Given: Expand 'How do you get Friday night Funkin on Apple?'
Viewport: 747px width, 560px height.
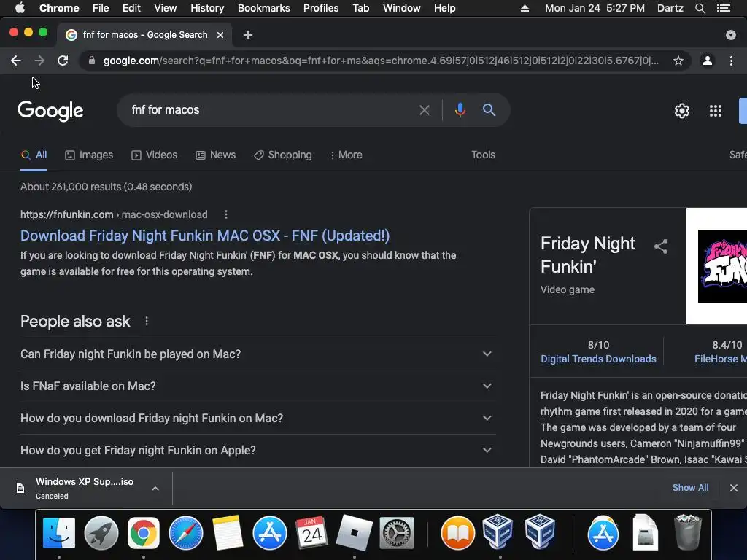Looking at the screenshot, I should [x=258, y=450].
